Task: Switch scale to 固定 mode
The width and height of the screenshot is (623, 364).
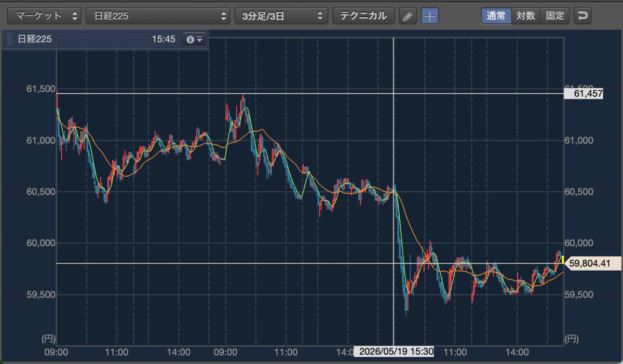Action: click(x=554, y=16)
